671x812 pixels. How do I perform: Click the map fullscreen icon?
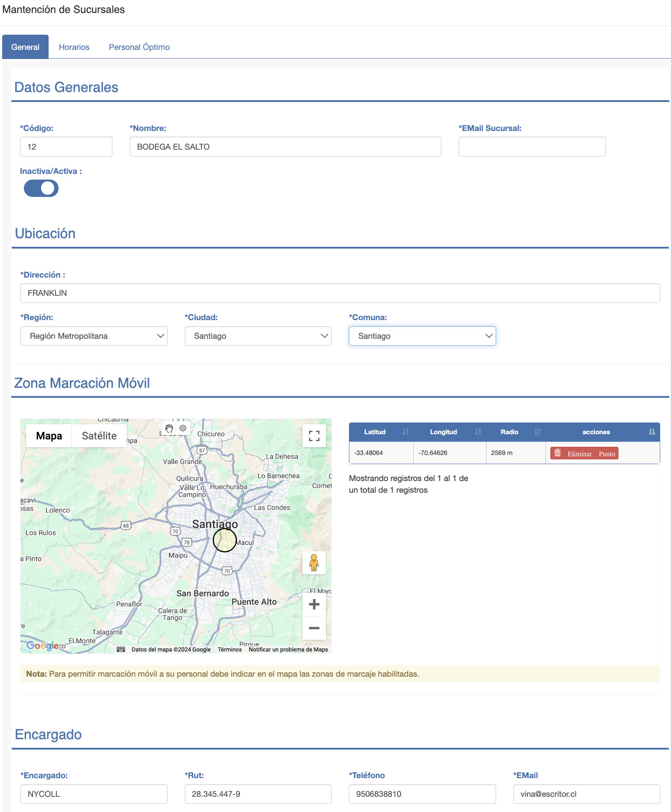(314, 435)
